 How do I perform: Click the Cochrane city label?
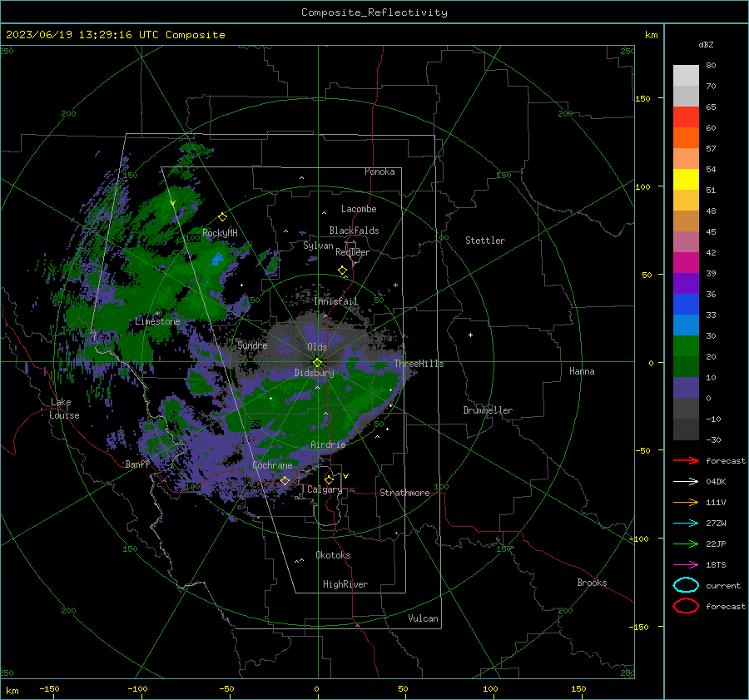[x=272, y=465]
